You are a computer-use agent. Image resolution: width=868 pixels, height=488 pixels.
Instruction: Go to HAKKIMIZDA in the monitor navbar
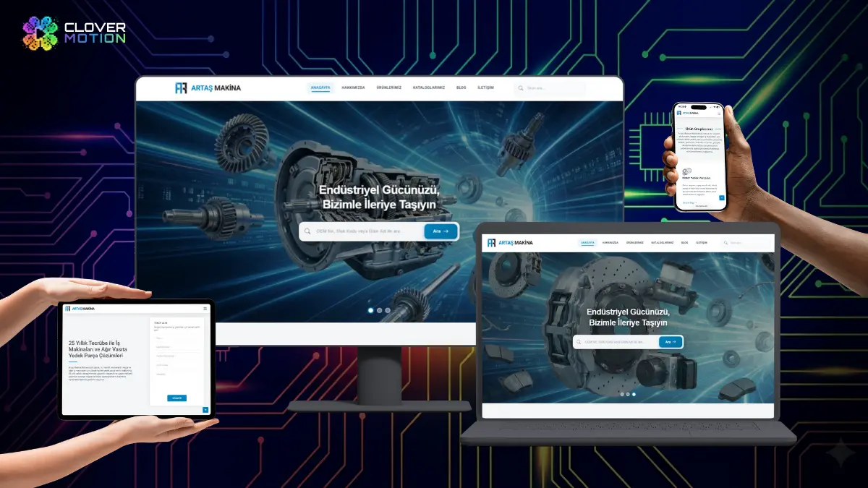point(354,87)
